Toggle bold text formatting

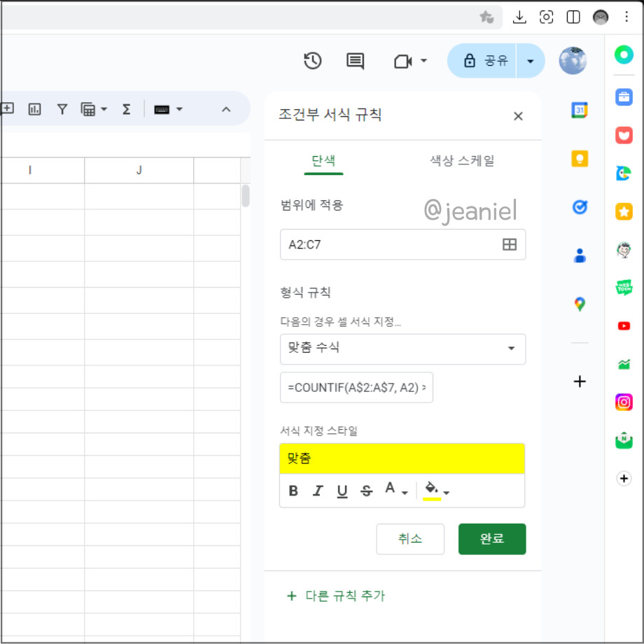click(x=293, y=491)
